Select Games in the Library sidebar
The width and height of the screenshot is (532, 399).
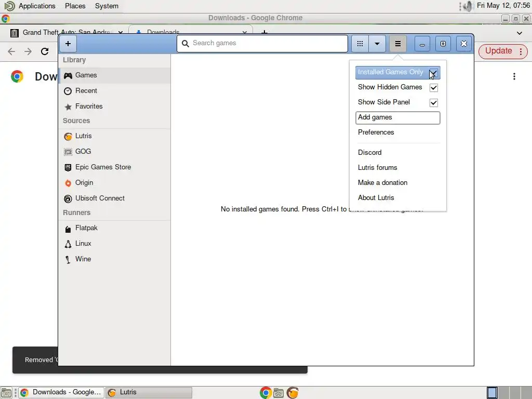(x=115, y=75)
